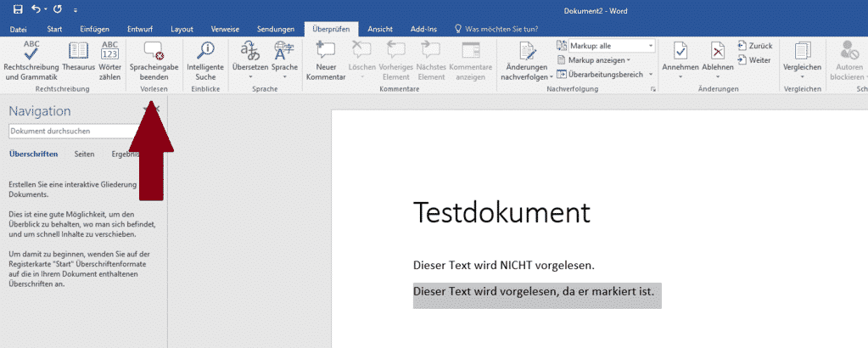Expand Markup anzeigen menu
Image resolution: width=868 pixels, height=348 pixels.
(595, 60)
